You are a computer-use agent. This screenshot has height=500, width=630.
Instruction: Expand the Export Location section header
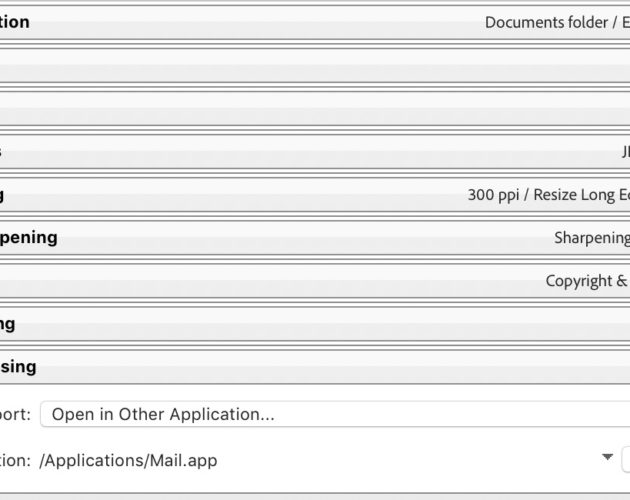pos(315,23)
